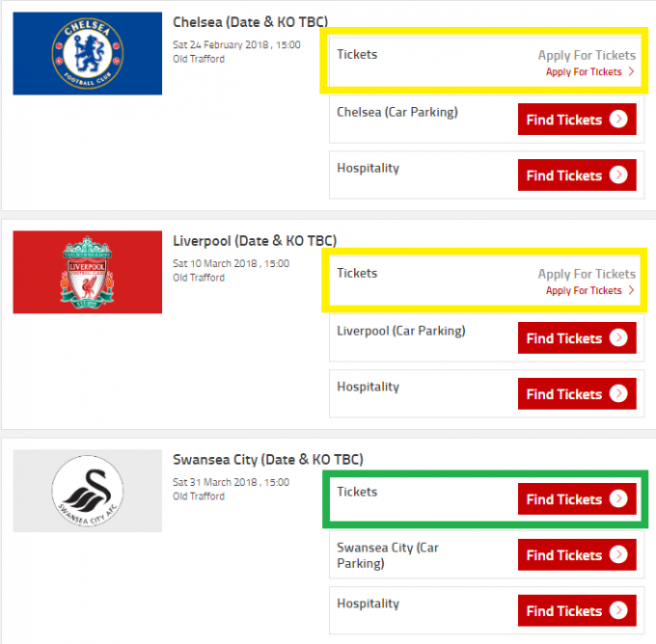
Task: Find Tickets for Chelsea car parking
Action: (x=577, y=121)
